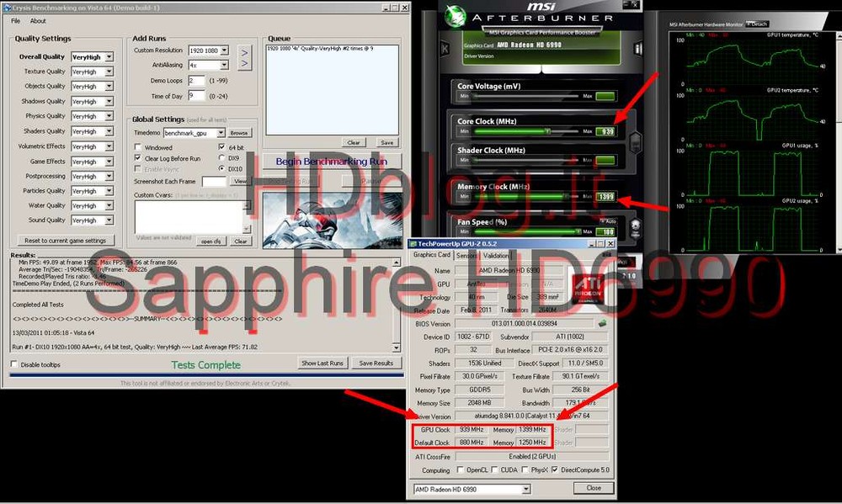842x504 pixels.
Task: Switch to the Validation tab
Action: pyautogui.click(x=495, y=256)
